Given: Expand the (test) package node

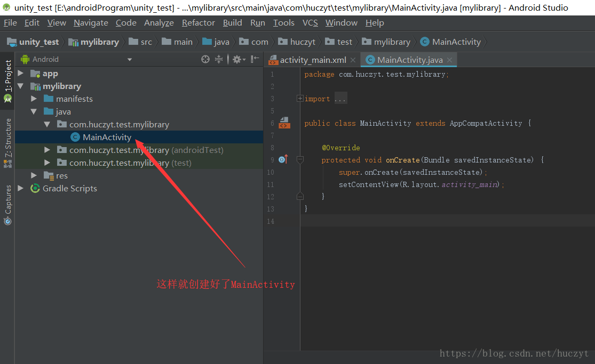Looking at the screenshot, I should (x=47, y=163).
